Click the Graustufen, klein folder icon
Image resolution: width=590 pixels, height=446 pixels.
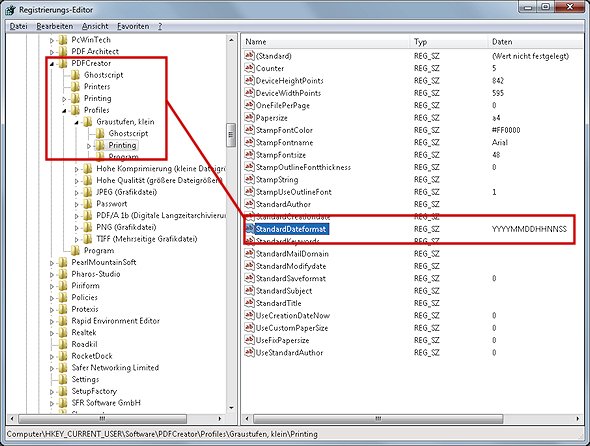pyautogui.click(x=88, y=122)
